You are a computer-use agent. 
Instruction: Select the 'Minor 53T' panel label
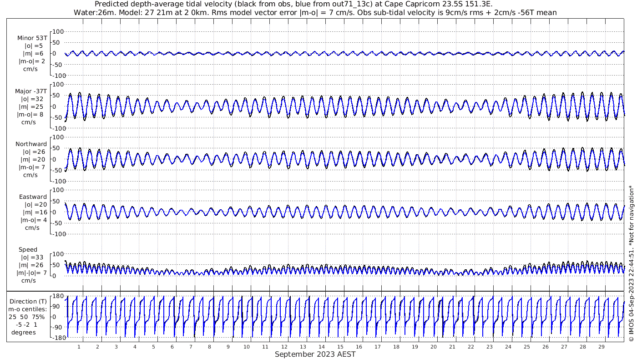tap(32, 38)
